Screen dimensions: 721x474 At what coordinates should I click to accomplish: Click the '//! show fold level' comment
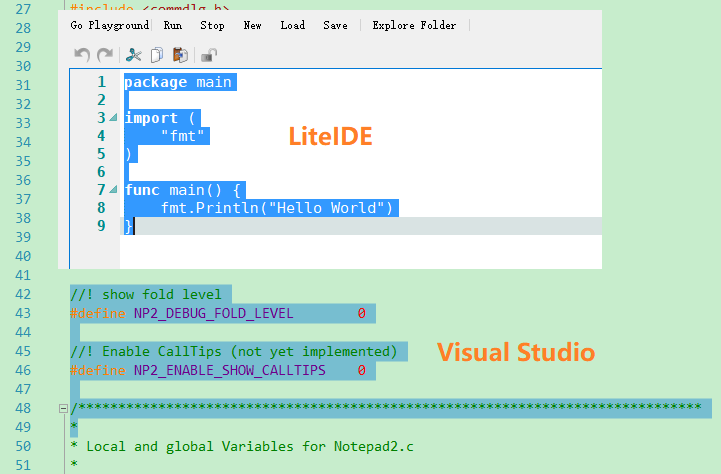[146, 294]
